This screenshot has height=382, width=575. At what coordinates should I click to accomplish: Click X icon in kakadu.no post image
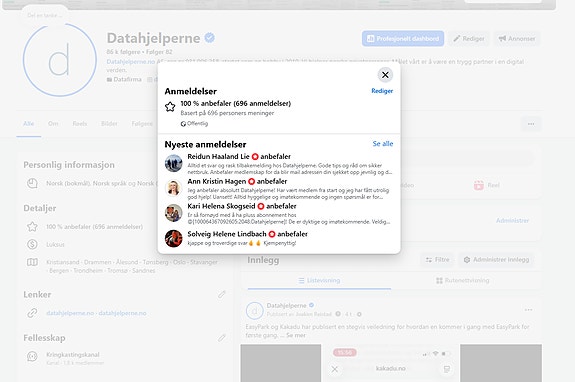click(x=334, y=369)
